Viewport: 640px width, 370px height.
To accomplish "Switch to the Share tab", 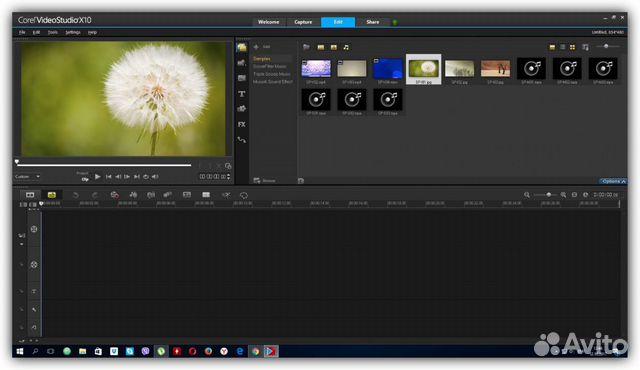I will coord(373,22).
